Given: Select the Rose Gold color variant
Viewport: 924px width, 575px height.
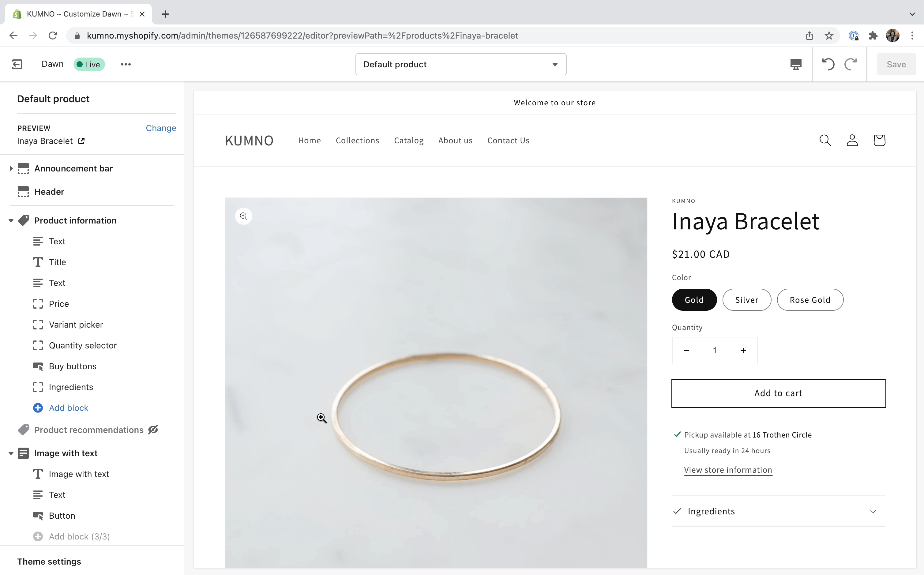Looking at the screenshot, I should 810,300.
